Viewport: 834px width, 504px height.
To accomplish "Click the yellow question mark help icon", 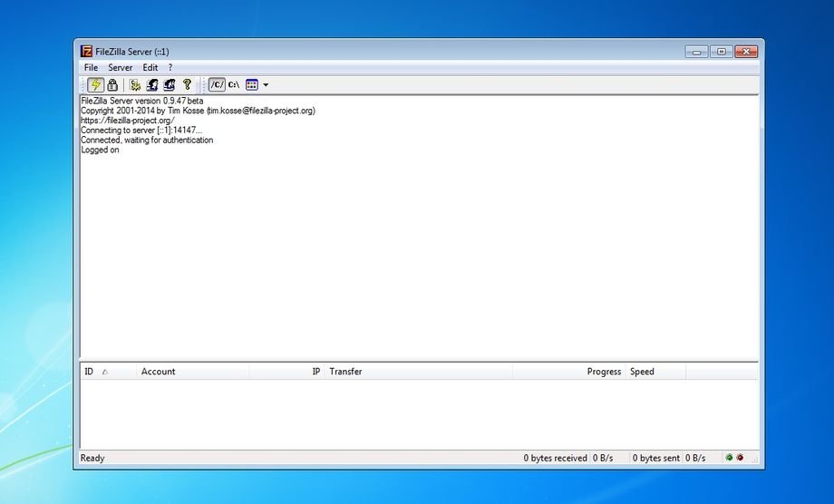I will [x=187, y=84].
